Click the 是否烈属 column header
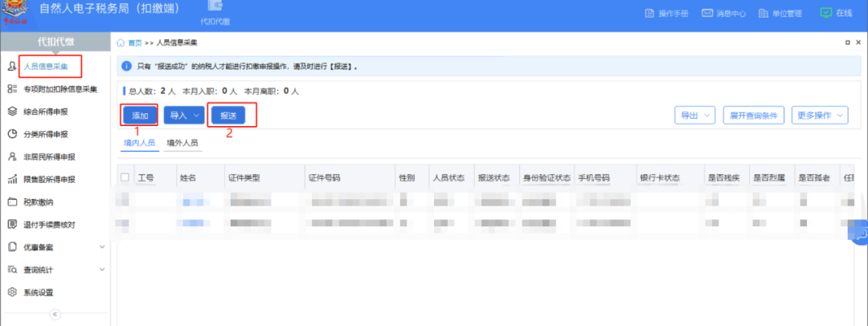 pos(768,178)
